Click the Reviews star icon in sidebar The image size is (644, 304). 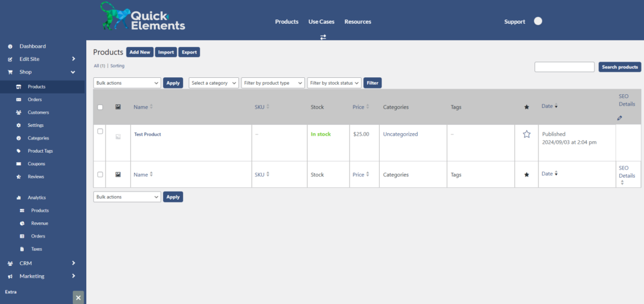click(x=18, y=177)
